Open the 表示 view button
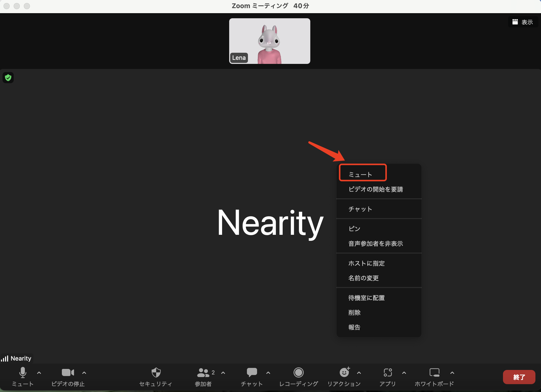 pyautogui.click(x=523, y=22)
